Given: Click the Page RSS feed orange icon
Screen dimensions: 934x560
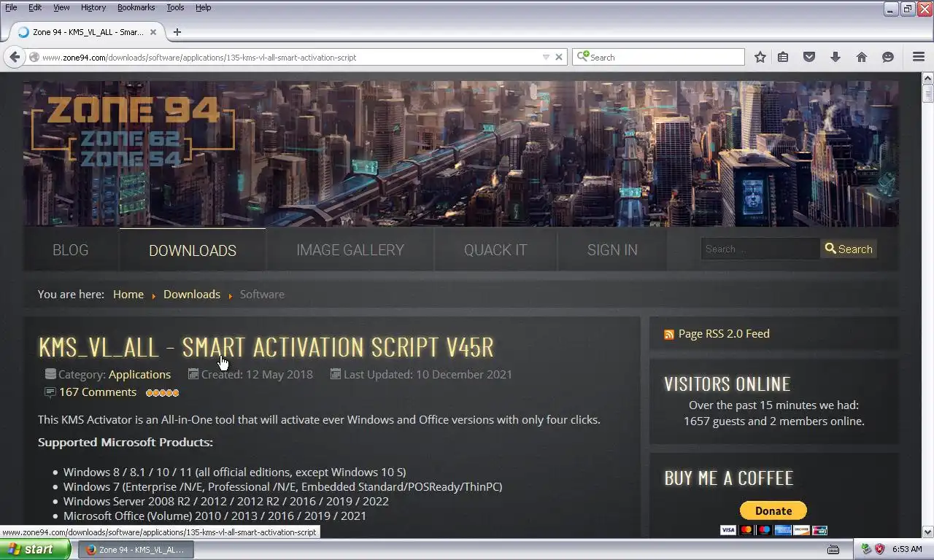Looking at the screenshot, I should pyautogui.click(x=669, y=335).
